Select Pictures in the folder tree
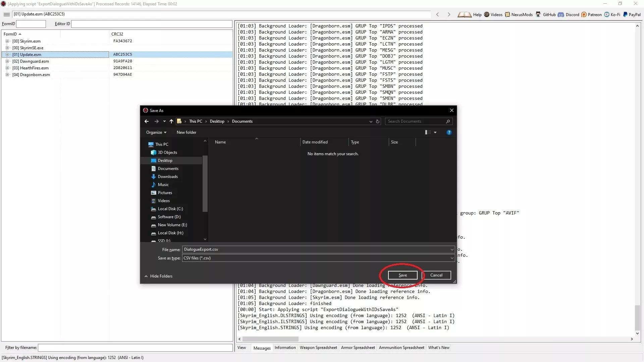Viewport: 644px width, 362px height. pyautogui.click(x=165, y=193)
